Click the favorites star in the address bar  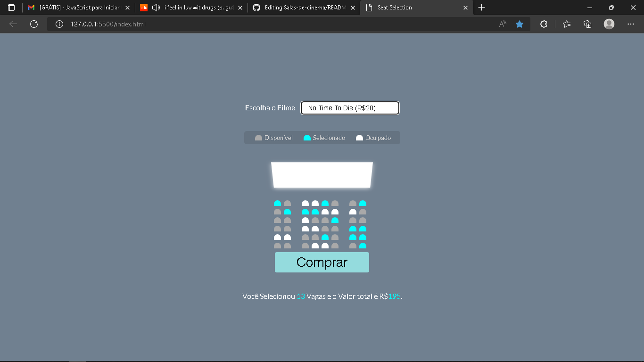[520, 24]
